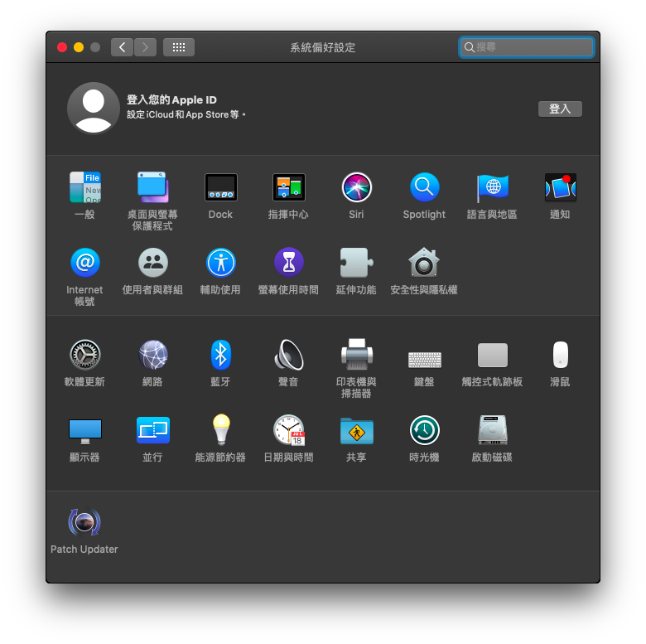Image resolution: width=646 pixels, height=644 pixels.
Task: Open 時光機 (Time Machine) preferences
Action: [x=424, y=431]
